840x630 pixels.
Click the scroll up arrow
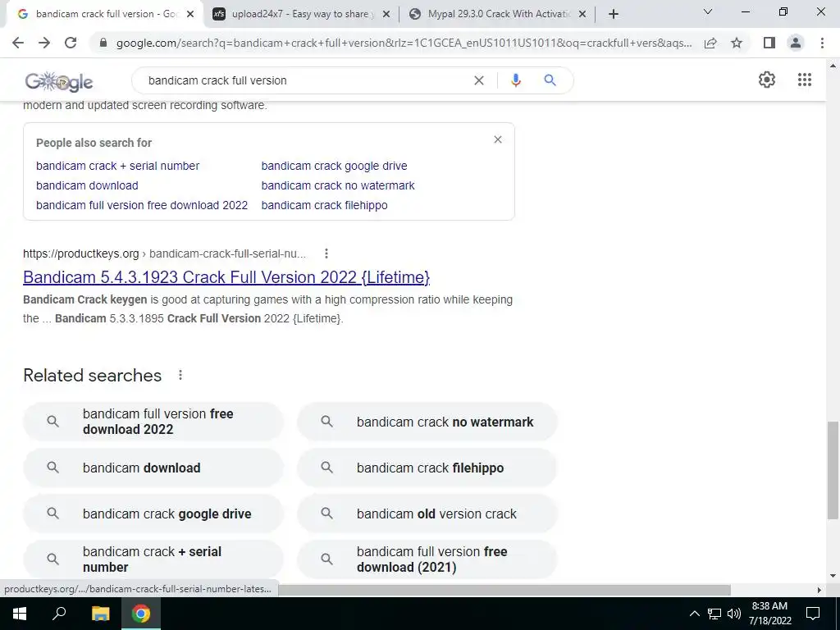(x=833, y=66)
